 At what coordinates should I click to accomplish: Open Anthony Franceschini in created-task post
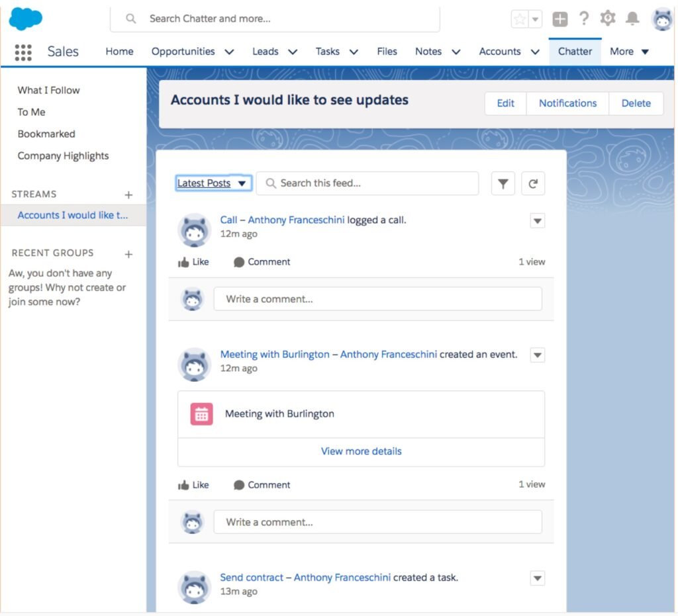(x=342, y=578)
